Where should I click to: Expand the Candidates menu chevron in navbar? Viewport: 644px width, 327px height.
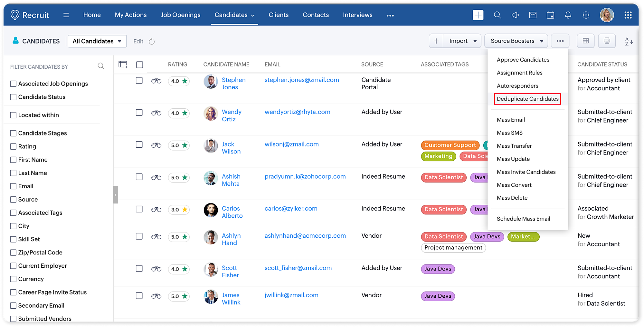coord(253,15)
